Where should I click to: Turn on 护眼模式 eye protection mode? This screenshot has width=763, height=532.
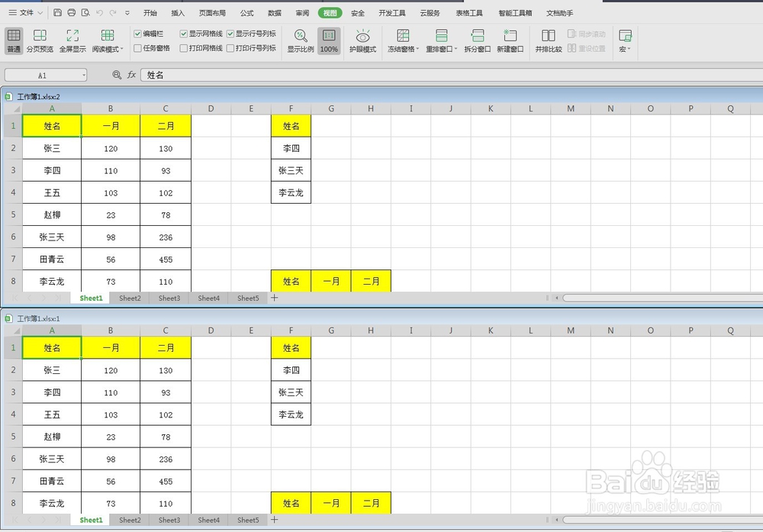point(362,40)
